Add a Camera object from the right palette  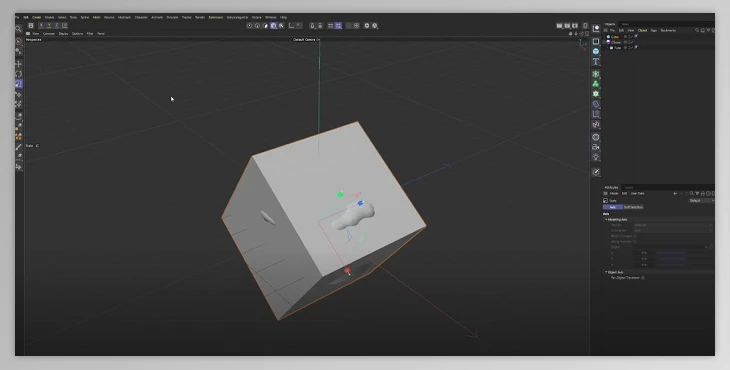click(596, 147)
